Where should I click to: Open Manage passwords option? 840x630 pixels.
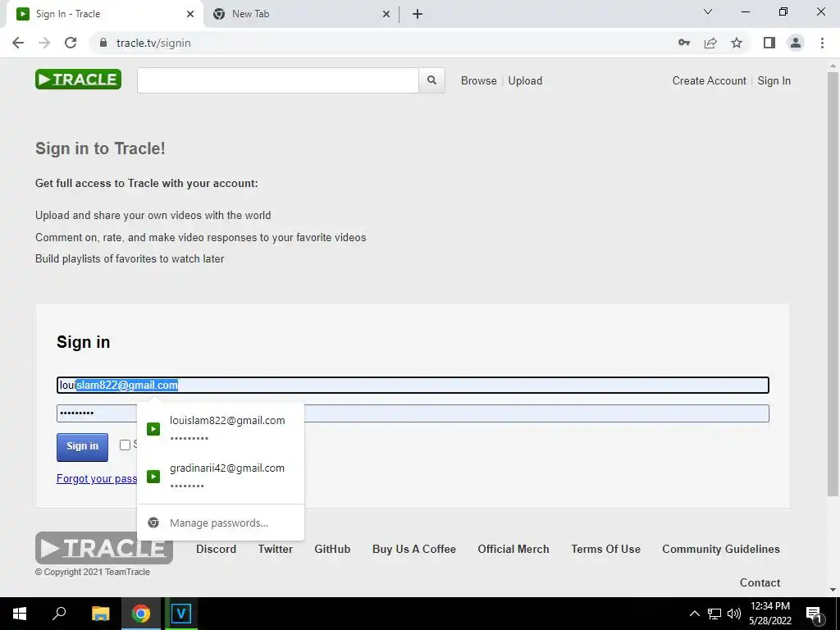pos(221,523)
